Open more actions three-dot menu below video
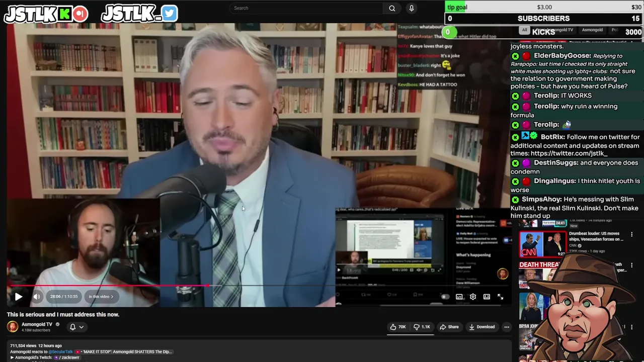 (x=507, y=327)
